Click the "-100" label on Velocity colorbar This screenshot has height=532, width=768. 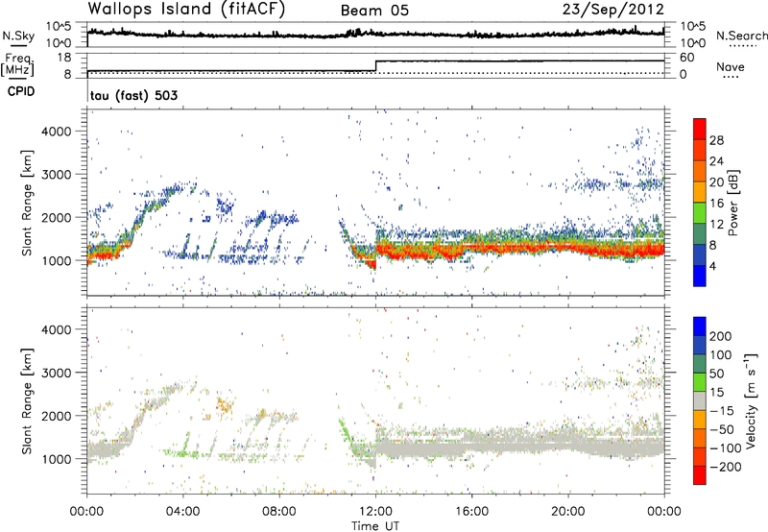tap(726, 447)
